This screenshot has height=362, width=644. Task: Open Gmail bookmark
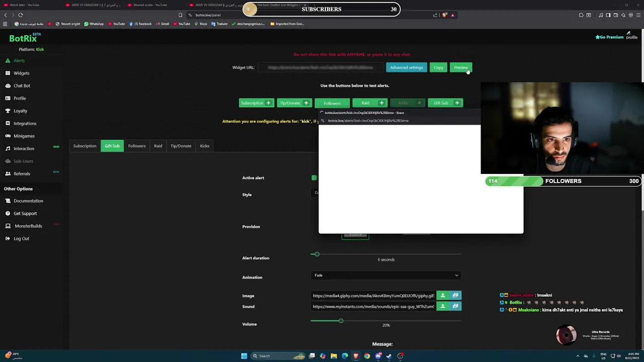click(x=162, y=24)
